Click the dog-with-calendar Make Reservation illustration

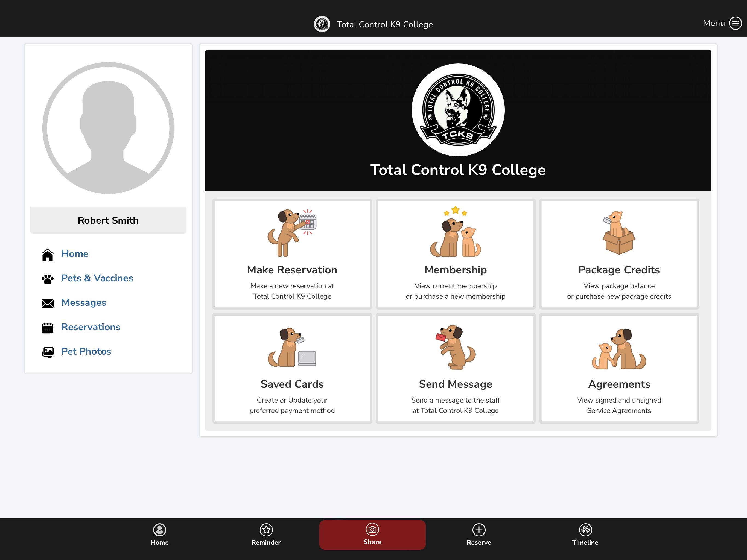click(292, 233)
